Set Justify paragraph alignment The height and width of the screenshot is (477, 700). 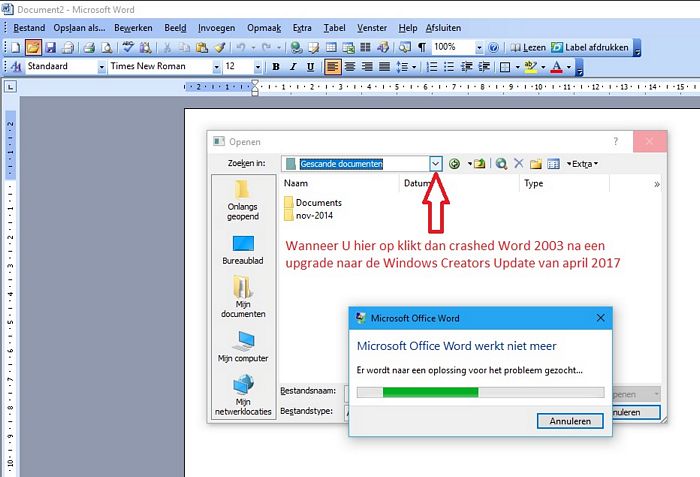click(x=384, y=67)
